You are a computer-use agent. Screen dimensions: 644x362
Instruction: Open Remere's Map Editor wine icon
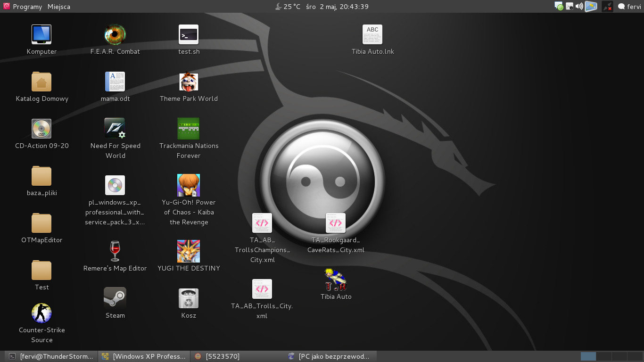115,251
